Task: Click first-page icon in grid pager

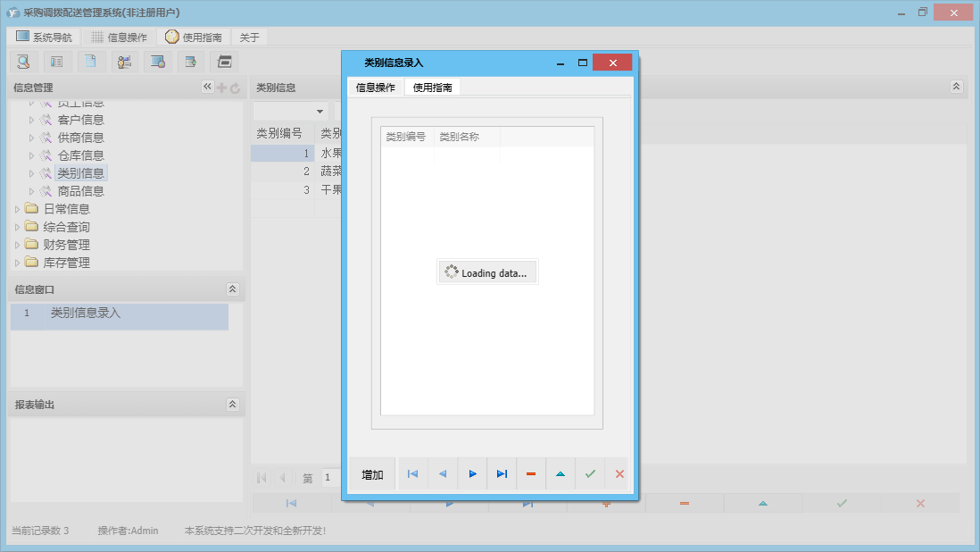Action: click(262, 478)
